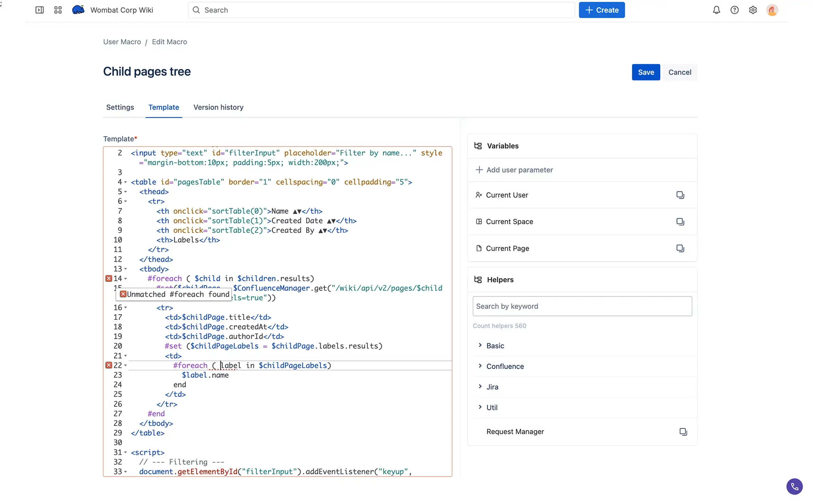Screen dimensions: 813x504
Task: Save the macro
Action: tap(646, 72)
